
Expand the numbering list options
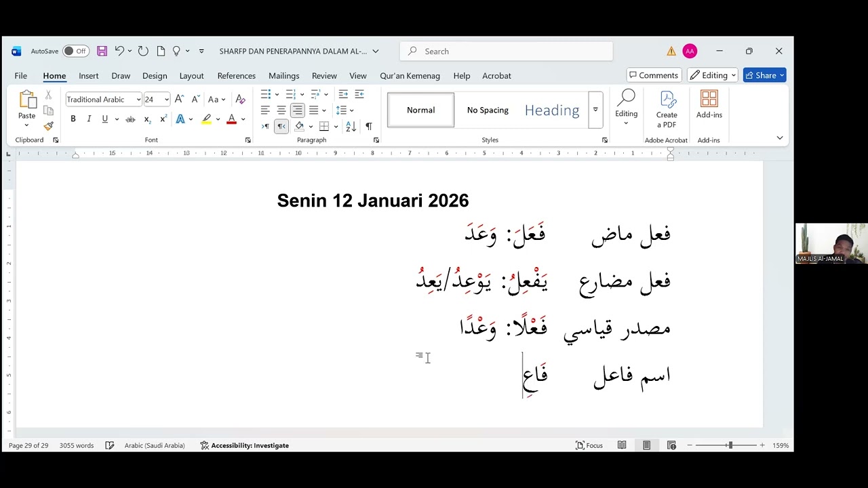coord(302,94)
